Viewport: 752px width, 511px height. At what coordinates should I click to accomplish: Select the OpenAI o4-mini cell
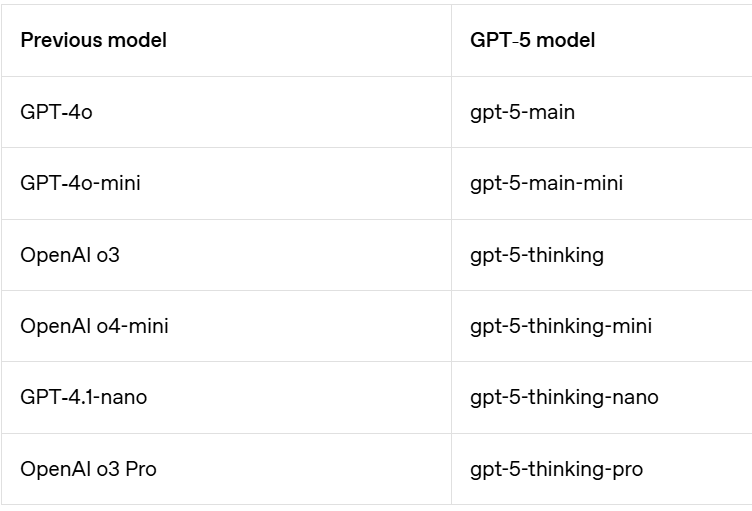point(94,326)
